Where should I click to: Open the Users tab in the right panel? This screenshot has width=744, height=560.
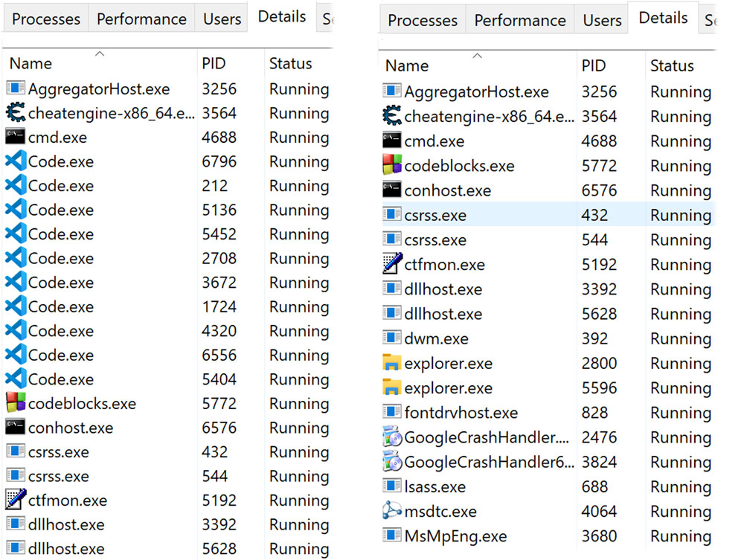(x=602, y=21)
